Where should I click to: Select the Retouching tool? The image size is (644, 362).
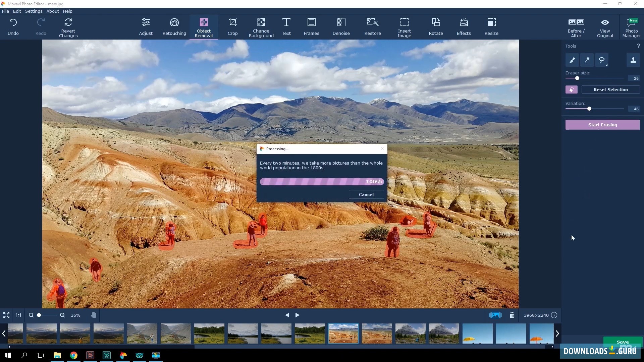pyautogui.click(x=174, y=26)
